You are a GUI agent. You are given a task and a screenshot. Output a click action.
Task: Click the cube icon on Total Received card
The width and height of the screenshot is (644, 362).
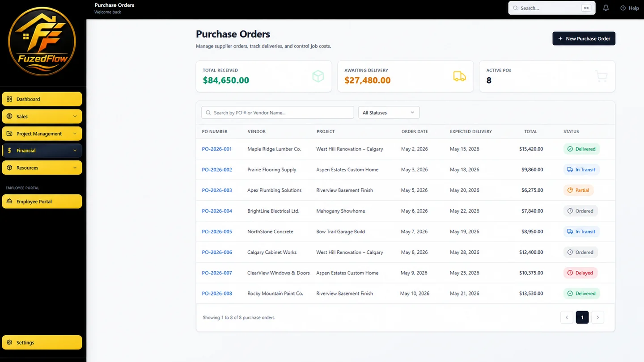tap(318, 76)
